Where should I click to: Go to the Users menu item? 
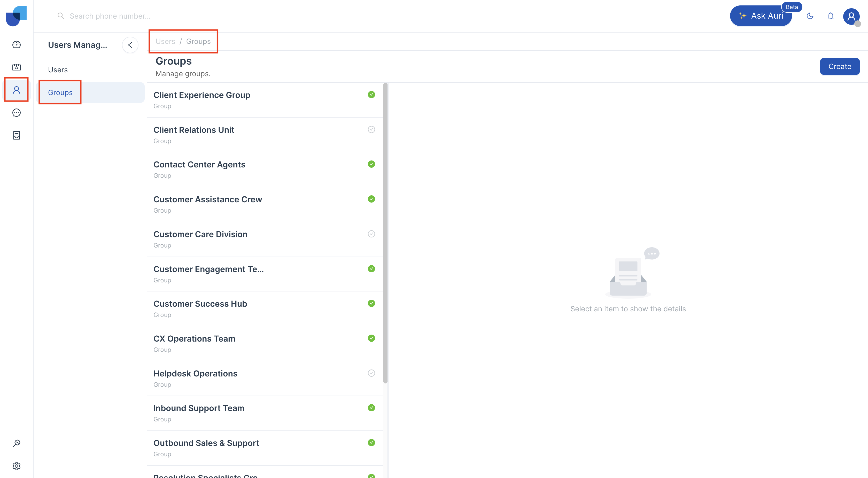(58, 70)
